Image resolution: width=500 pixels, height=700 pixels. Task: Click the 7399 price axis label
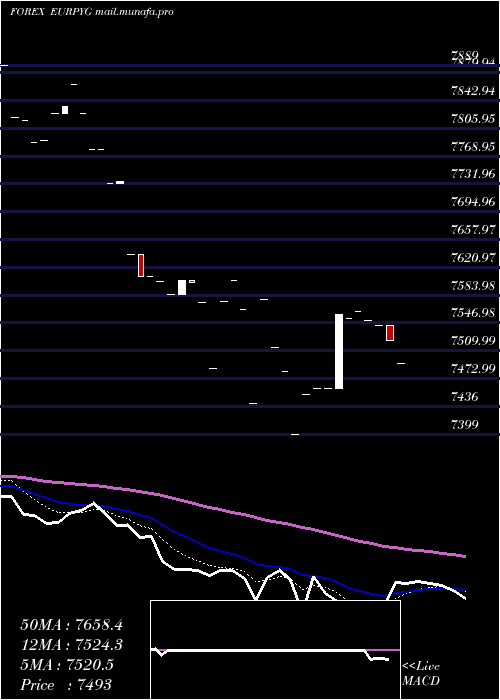tap(465, 424)
